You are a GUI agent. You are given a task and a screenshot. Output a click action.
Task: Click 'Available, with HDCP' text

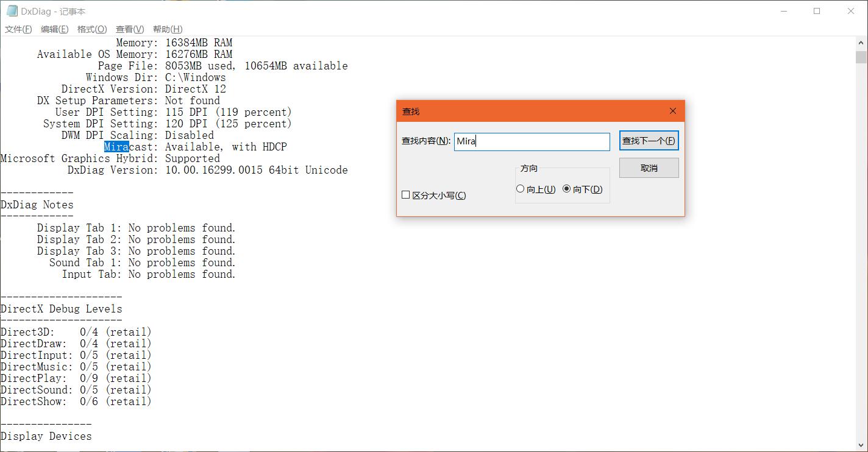pyautogui.click(x=226, y=147)
